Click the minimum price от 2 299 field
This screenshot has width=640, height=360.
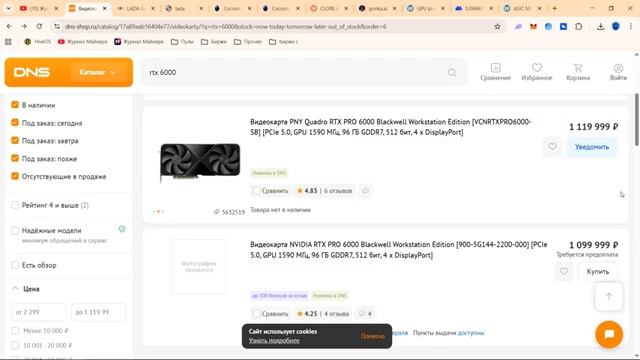tap(39, 312)
